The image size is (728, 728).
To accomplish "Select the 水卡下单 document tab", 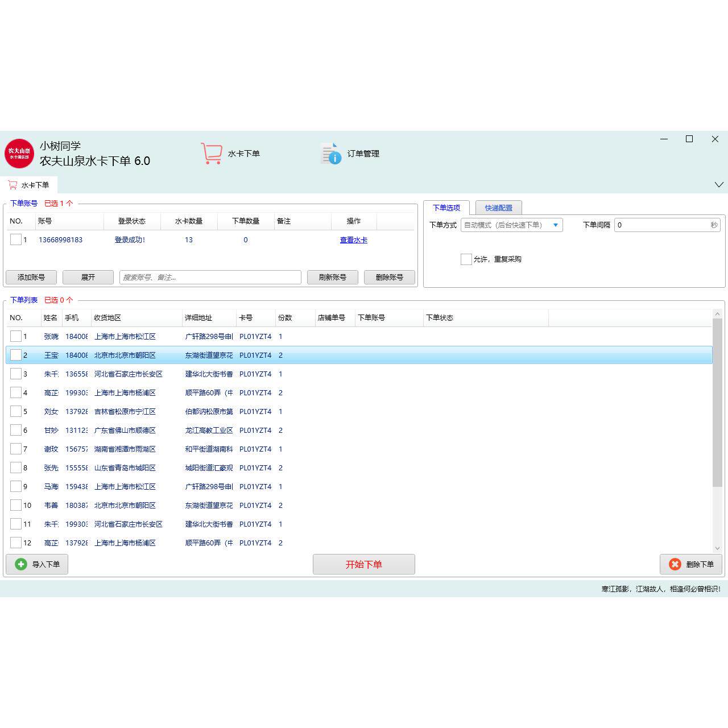I will tap(29, 185).
